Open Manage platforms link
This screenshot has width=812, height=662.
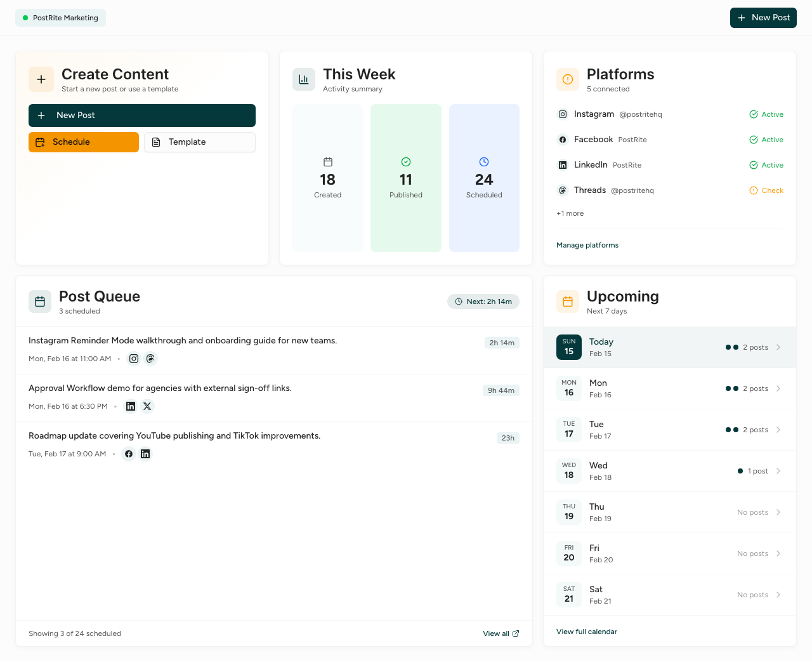pos(587,245)
